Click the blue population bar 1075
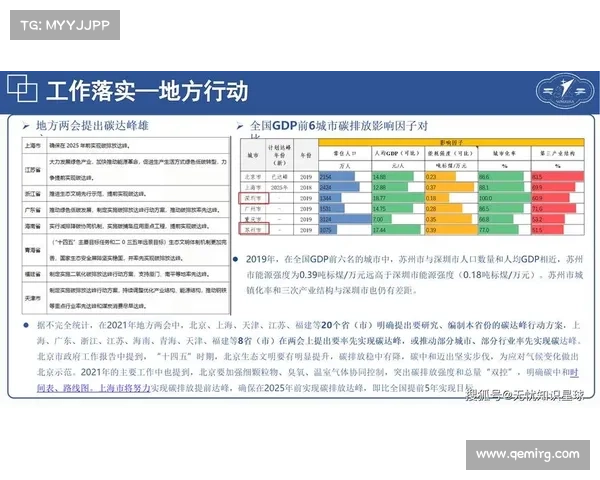The image size is (600, 480). (x=328, y=230)
